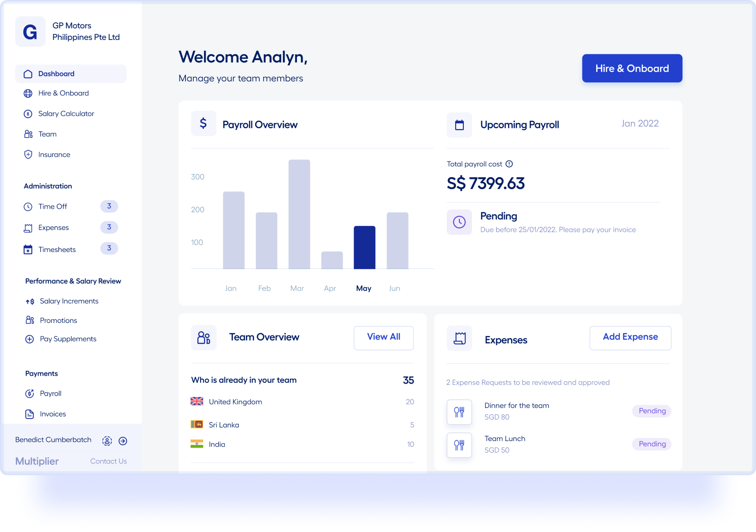Click the Pending clock icon
The height and width of the screenshot is (532, 756).
click(x=459, y=222)
